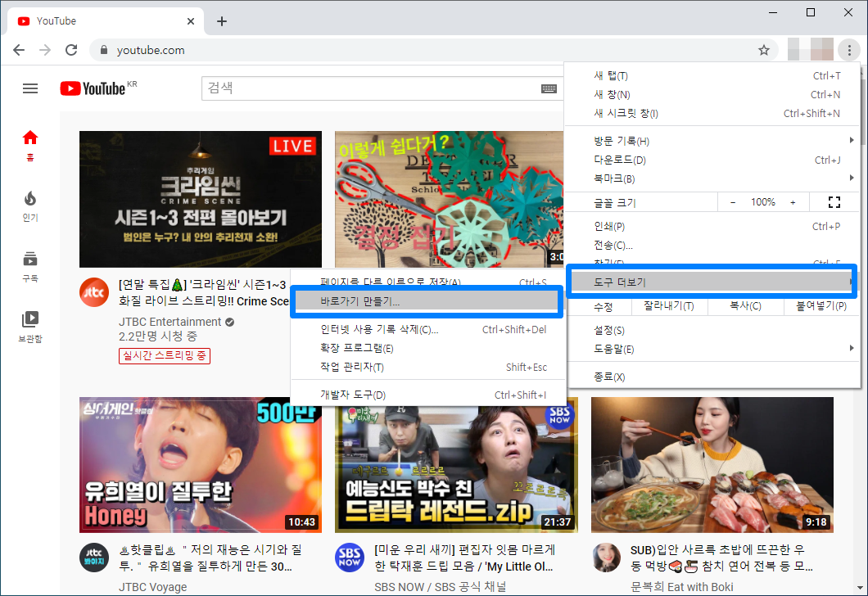
Task: Click 문복희 Eat with Boki channel name
Action: (x=682, y=587)
